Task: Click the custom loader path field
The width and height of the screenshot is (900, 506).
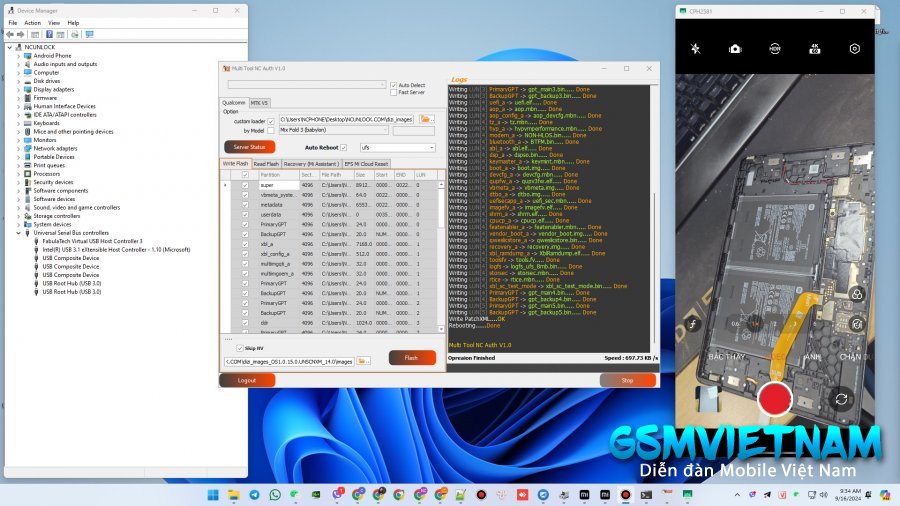Action: (346, 119)
